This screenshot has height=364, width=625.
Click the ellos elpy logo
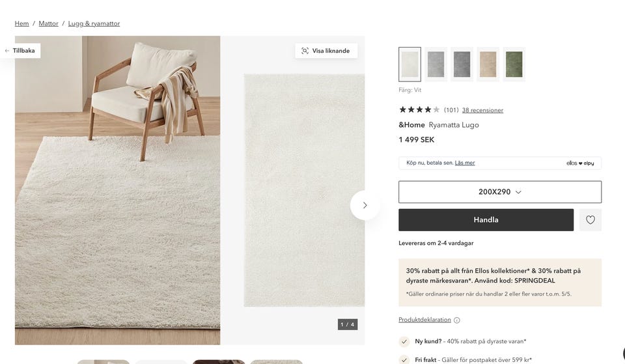click(x=580, y=163)
